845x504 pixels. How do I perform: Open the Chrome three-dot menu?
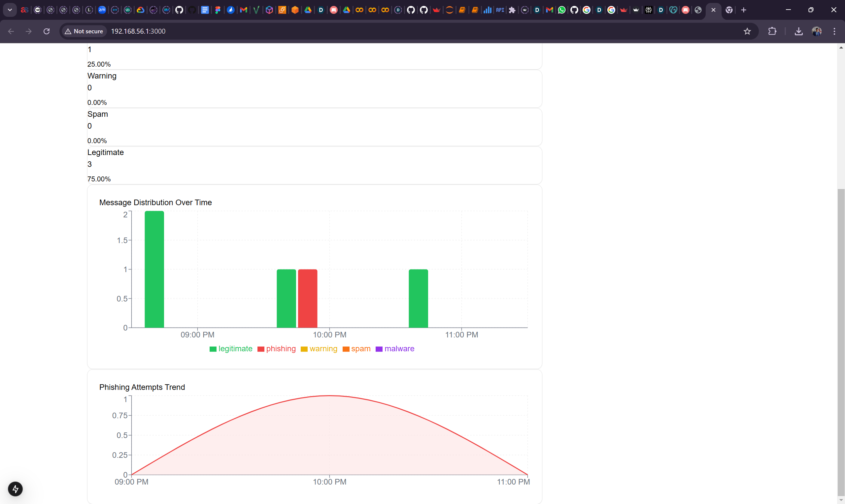[834, 31]
